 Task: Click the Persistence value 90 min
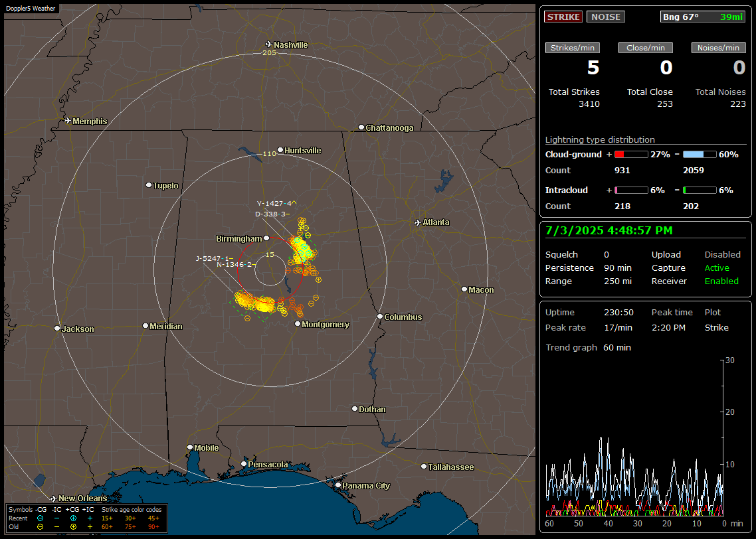point(618,268)
